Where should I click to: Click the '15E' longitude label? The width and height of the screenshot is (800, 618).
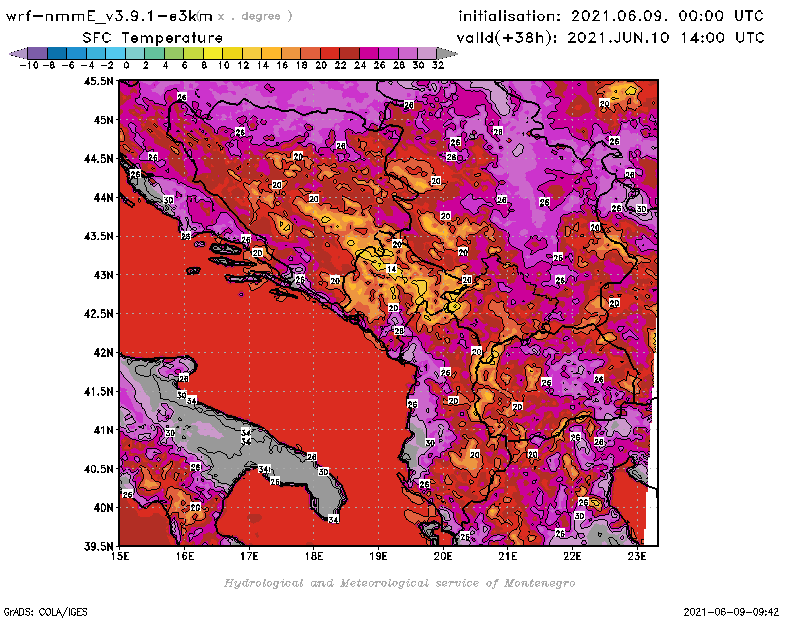click(x=120, y=556)
